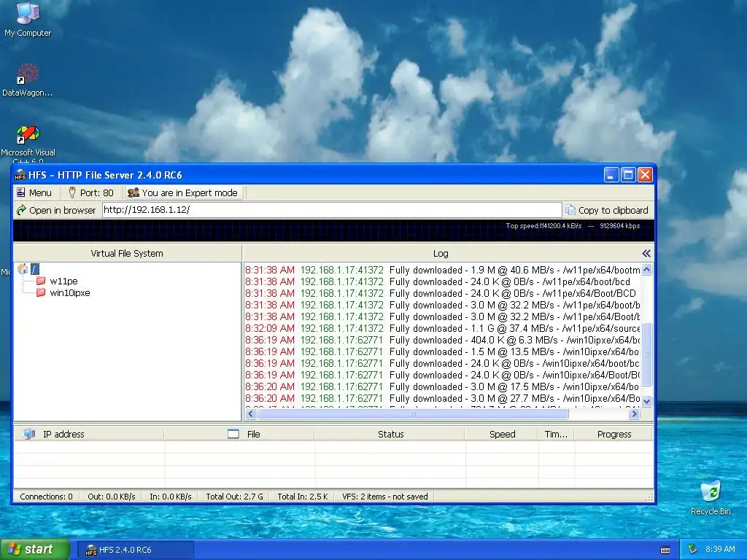Click the HFS 2.4.0 RC6 taskbar button
747x560 pixels.
click(x=135, y=550)
